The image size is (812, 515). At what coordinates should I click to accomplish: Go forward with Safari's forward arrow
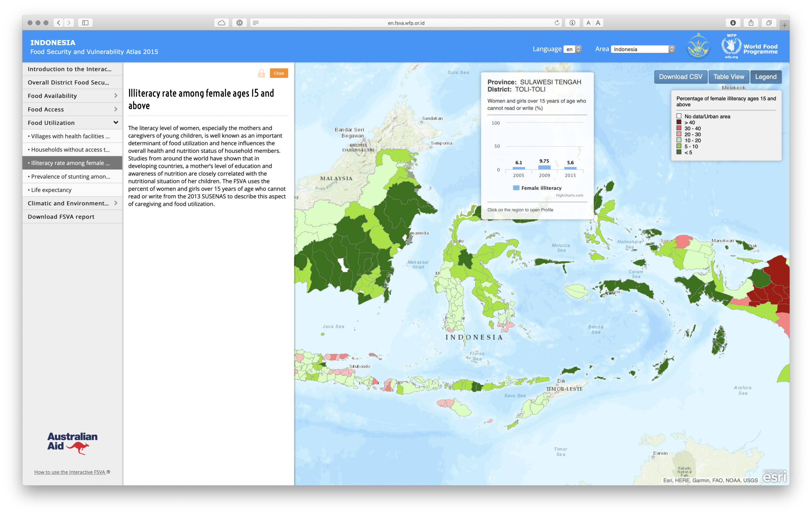point(69,23)
